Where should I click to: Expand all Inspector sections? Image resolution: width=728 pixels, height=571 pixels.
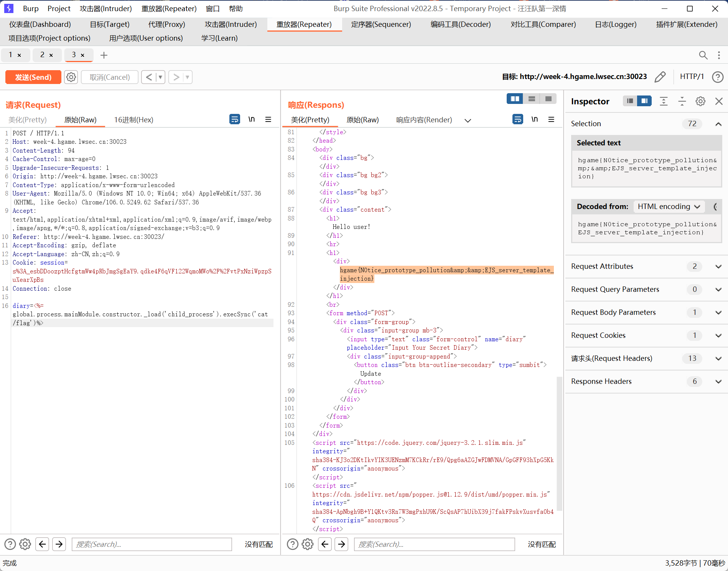664,101
